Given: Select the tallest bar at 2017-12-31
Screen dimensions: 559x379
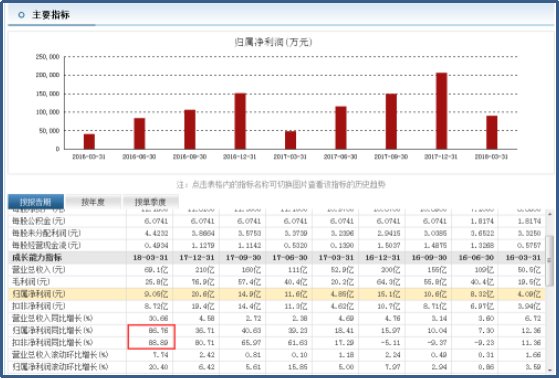Looking at the screenshot, I should click(x=441, y=111).
